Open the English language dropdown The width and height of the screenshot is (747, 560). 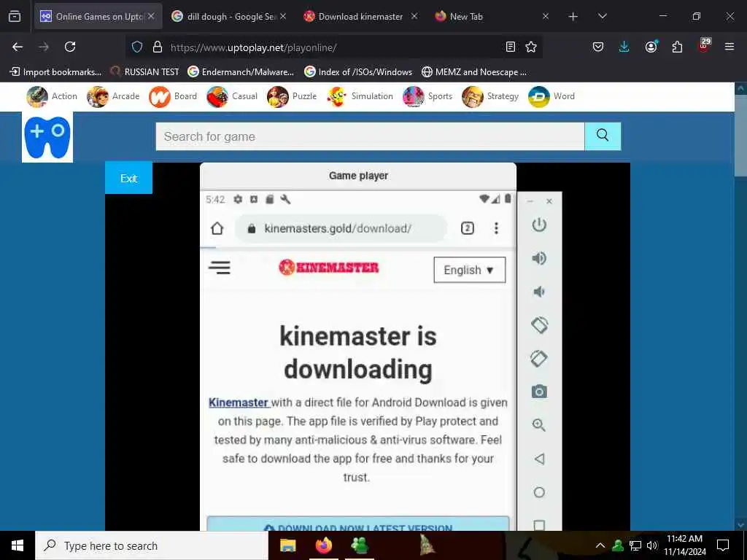(x=469, y=270)
